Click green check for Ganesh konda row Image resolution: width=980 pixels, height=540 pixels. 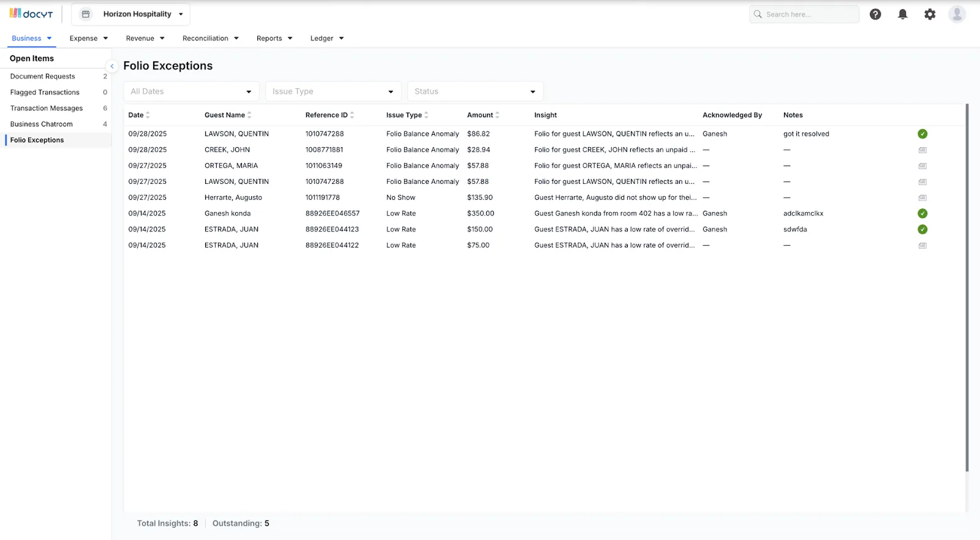point(922,213)
